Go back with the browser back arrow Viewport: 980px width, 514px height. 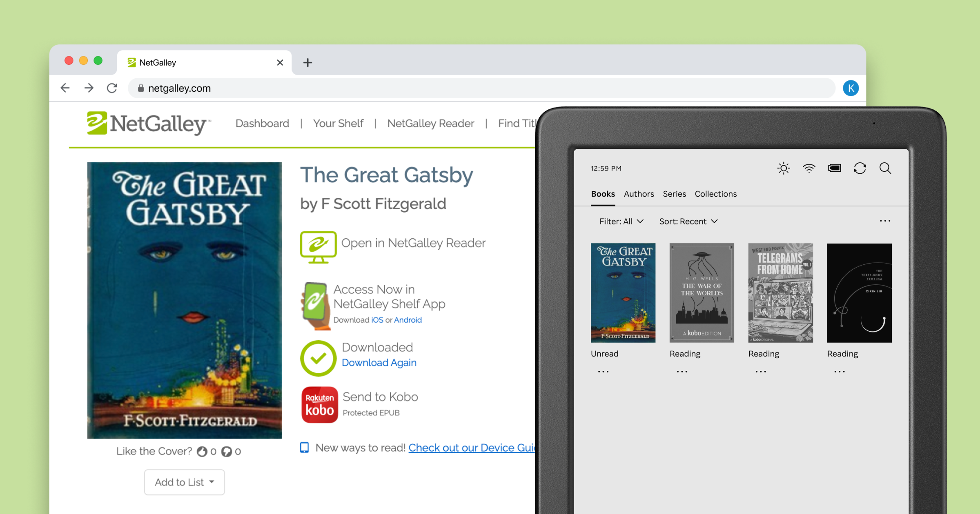pyautogui.click(x=65, y=88)
